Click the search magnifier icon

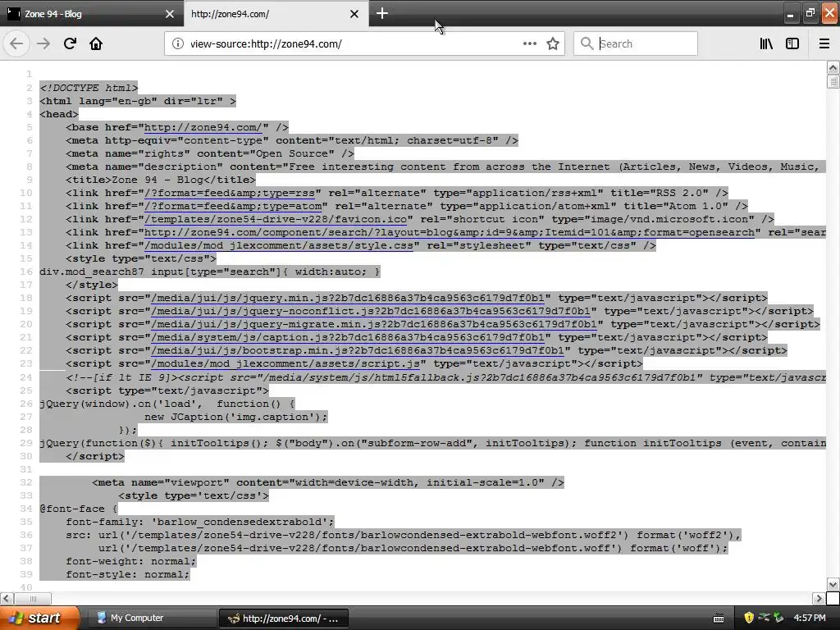coord(587,43)
